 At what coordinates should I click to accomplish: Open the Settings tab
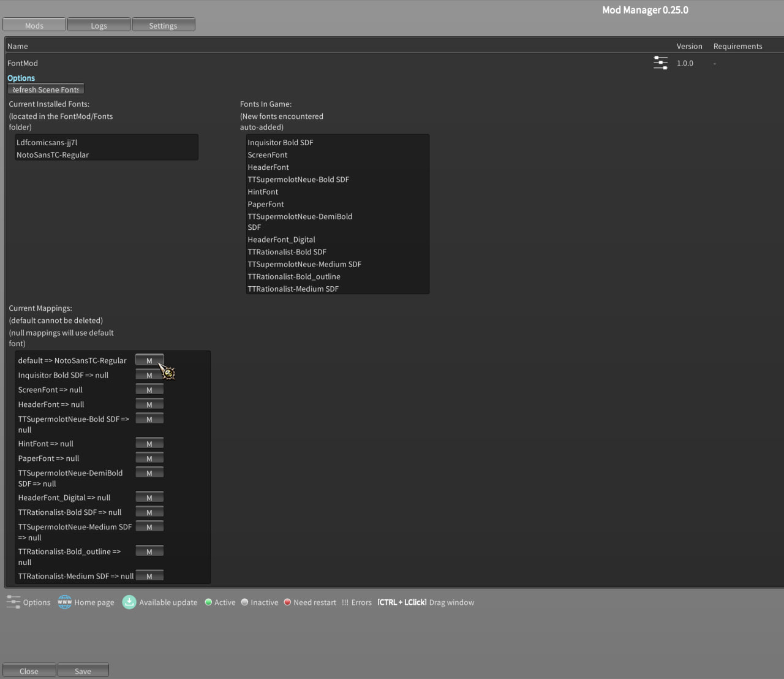tap(163, 25)
